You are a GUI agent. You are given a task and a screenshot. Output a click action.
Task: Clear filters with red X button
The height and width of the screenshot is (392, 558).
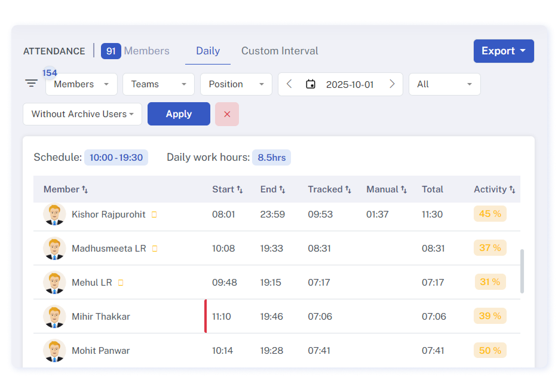(x=227, y=114)
